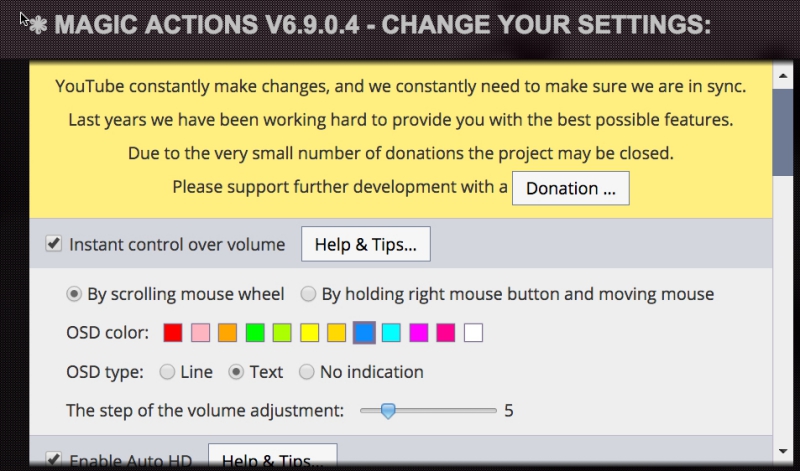Pick the cyan OSD color swatch

pyautogui.click(x=391, y=332)
